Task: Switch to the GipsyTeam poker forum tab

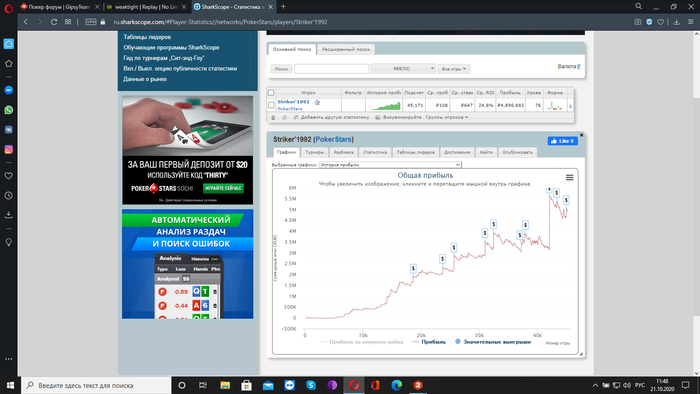Action: [x=59, y=7]
